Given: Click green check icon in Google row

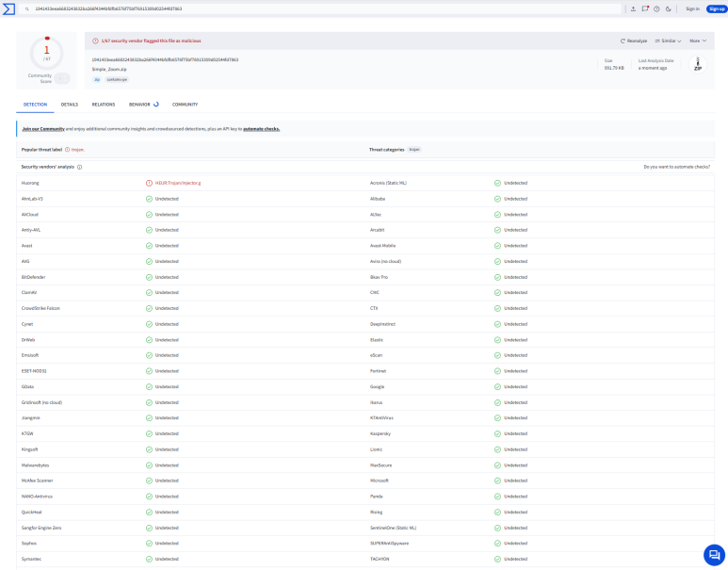Looking at the screenshot, I should [497, 386].
